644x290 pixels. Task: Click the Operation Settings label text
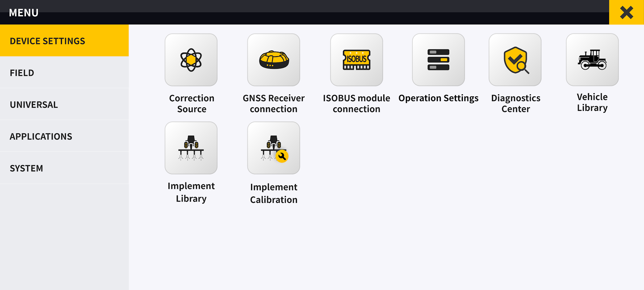coord(438,98)
